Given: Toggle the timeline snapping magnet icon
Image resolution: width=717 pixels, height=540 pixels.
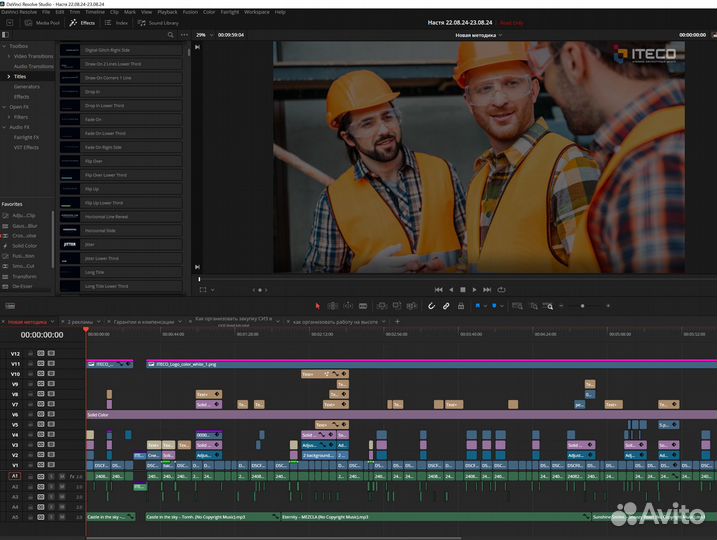Looking at the screenshot, I should (x=432, y=305).
